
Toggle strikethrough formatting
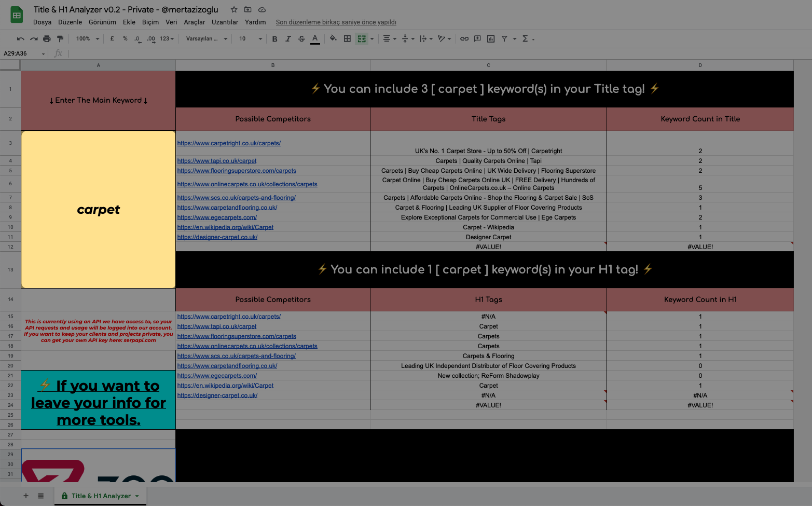coord(301,39)
